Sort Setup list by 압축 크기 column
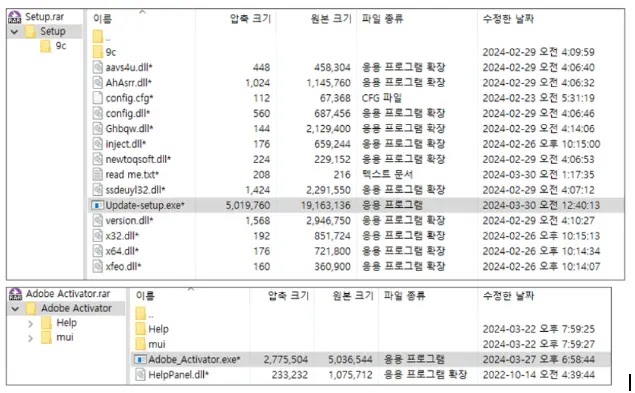The width and height of the screenshot is (635, 393). click(x=250, y=19)
